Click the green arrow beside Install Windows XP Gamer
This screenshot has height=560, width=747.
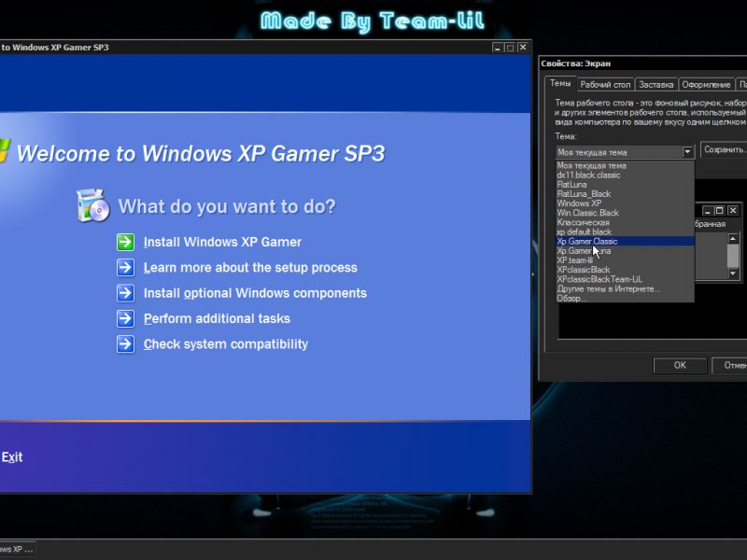[126, 242]
